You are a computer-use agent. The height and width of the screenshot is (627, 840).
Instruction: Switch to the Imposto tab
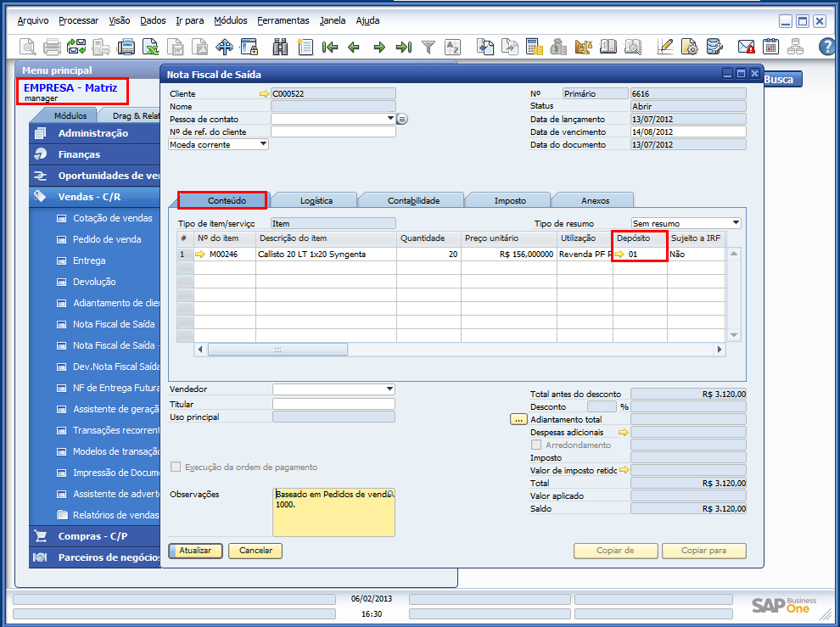tap(510, 200)
